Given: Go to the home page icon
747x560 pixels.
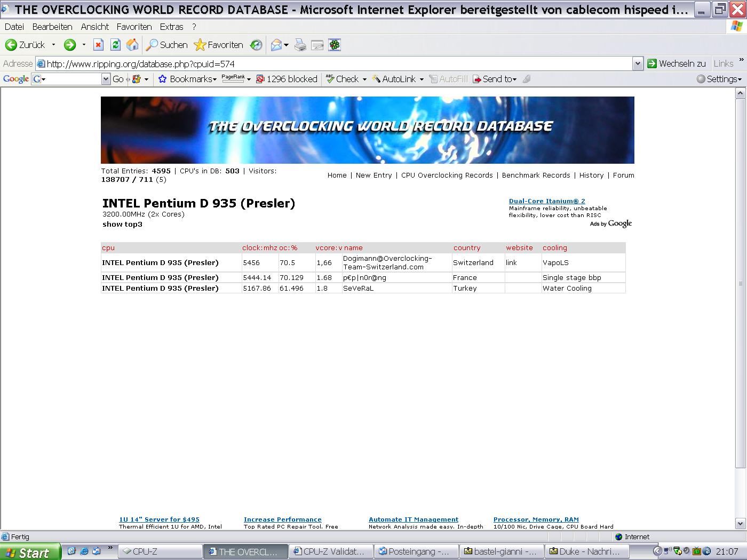Looking at the screenshot, I should pyautogui.click(x=132, y=45).
